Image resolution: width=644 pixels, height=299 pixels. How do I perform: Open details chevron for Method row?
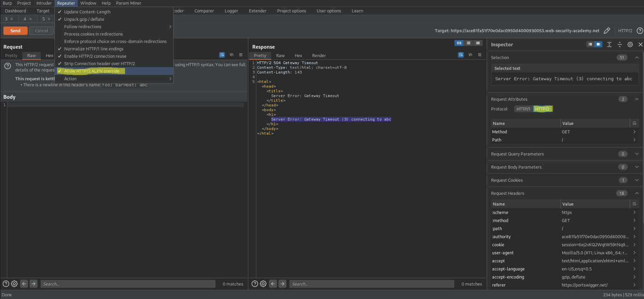click(634, 132)
